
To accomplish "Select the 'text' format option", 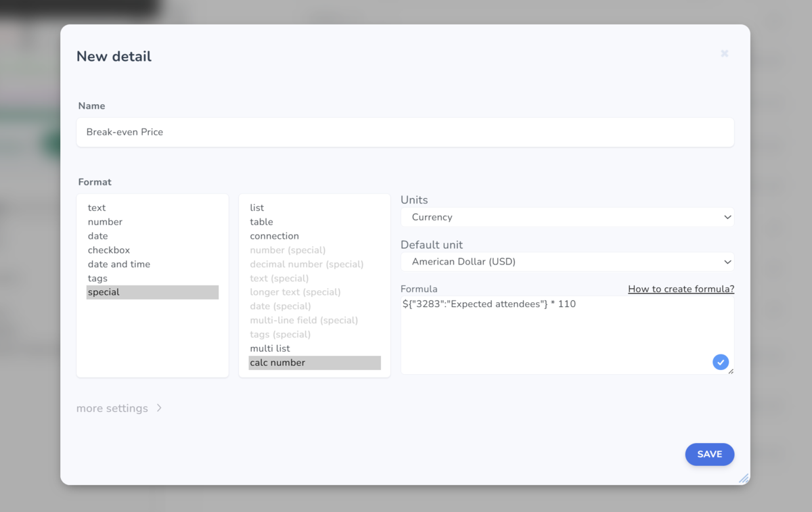I will [96, 207].
